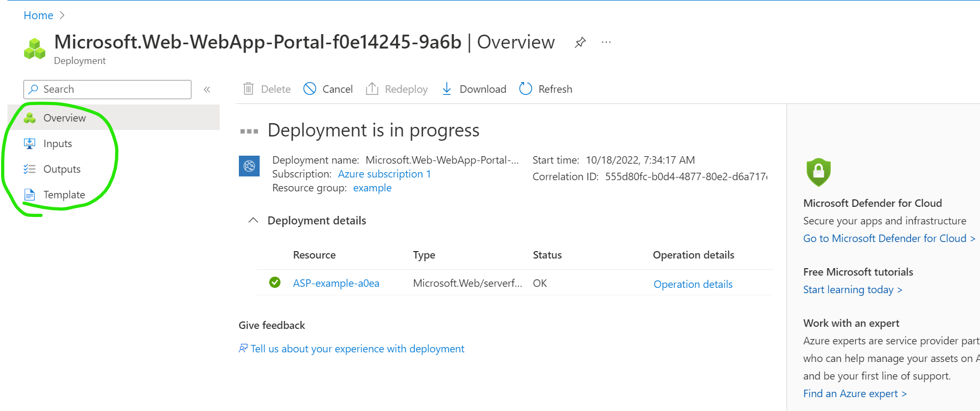
Task: Click Start learning today link
Action: click(853, 289)
